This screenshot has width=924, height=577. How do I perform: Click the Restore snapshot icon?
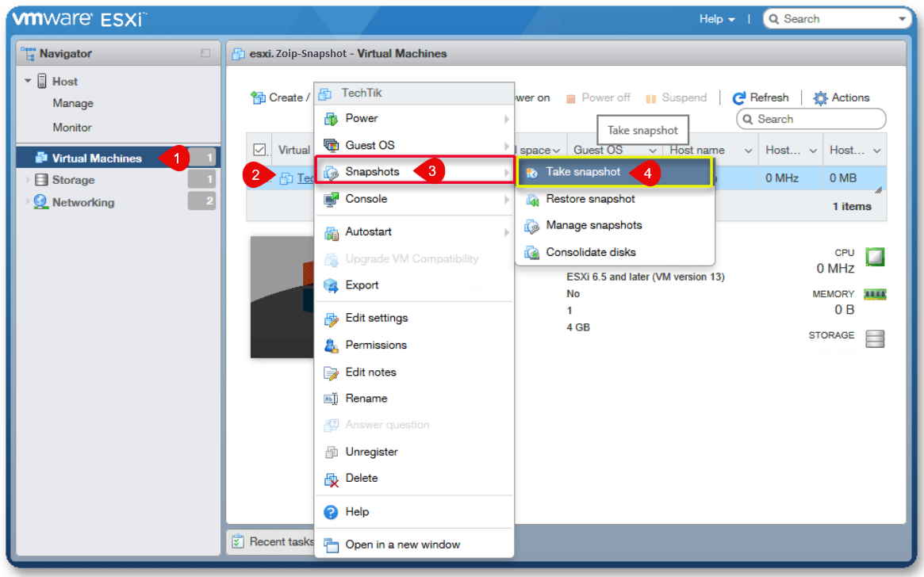pyautogui.click(x=531, y=200)
